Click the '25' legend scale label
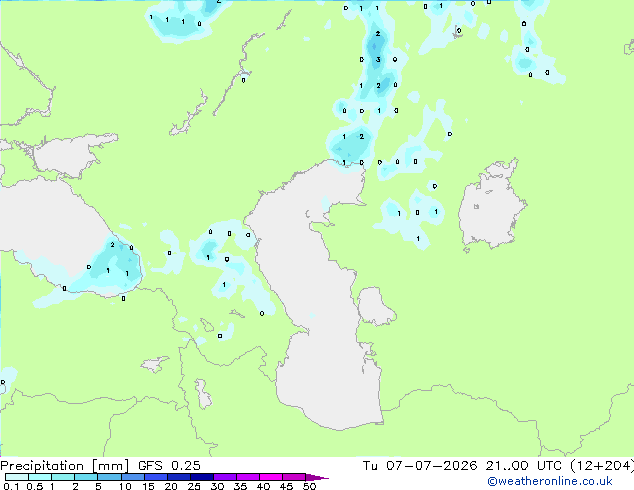This screenshot has height=490, width=634. click(194, 486)
